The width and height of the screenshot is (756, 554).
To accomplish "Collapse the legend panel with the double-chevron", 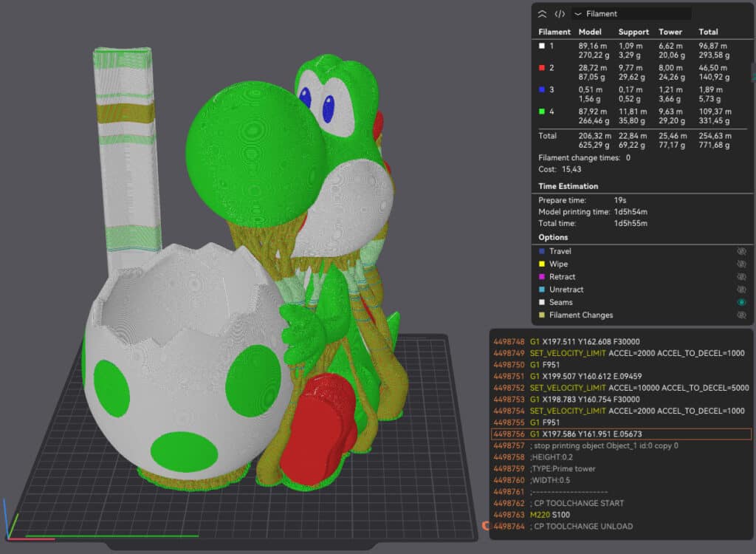I will click(x=541, y=13).
